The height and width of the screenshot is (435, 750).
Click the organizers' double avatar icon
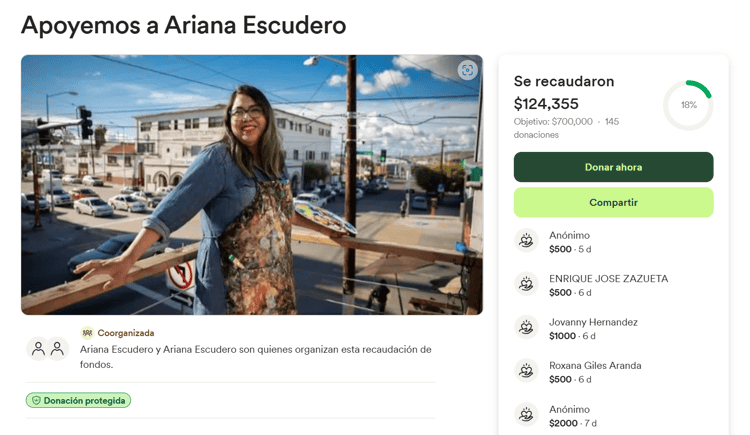pyautogui.click(x=48, y=349)
